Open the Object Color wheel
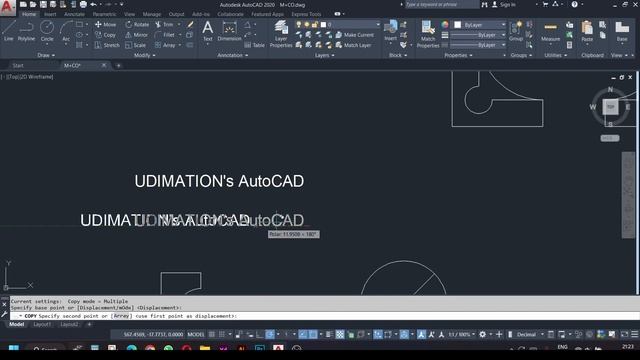Image resolution: width=640 pixels, height=360 pixels. click(x=445, y=25)
